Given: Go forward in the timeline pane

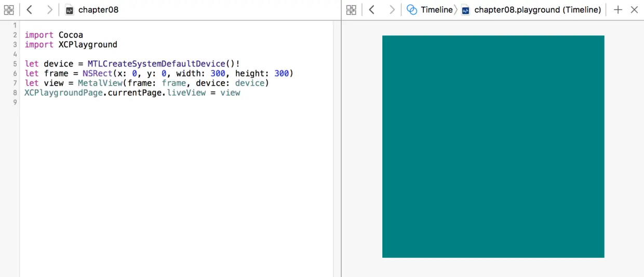Looking at the screenshot, I should pyautogui.click(x=392, y=10).
